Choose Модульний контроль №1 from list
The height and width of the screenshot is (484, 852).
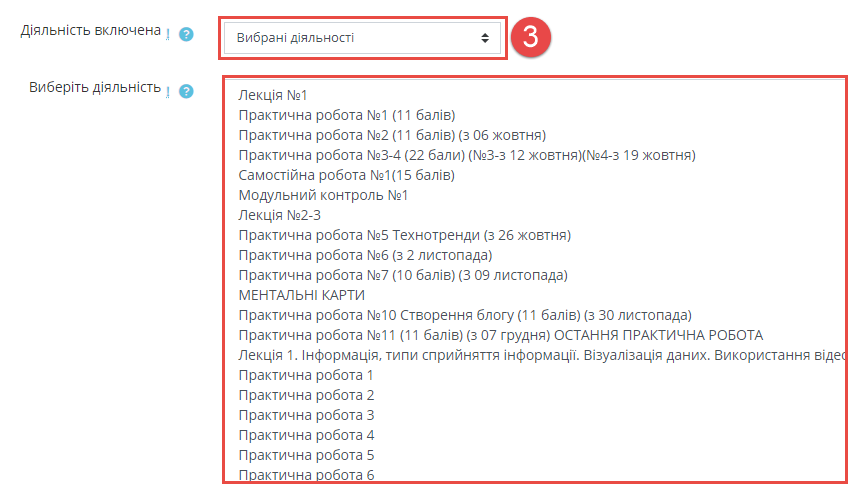pyautogui.click(x=323, y=195)
